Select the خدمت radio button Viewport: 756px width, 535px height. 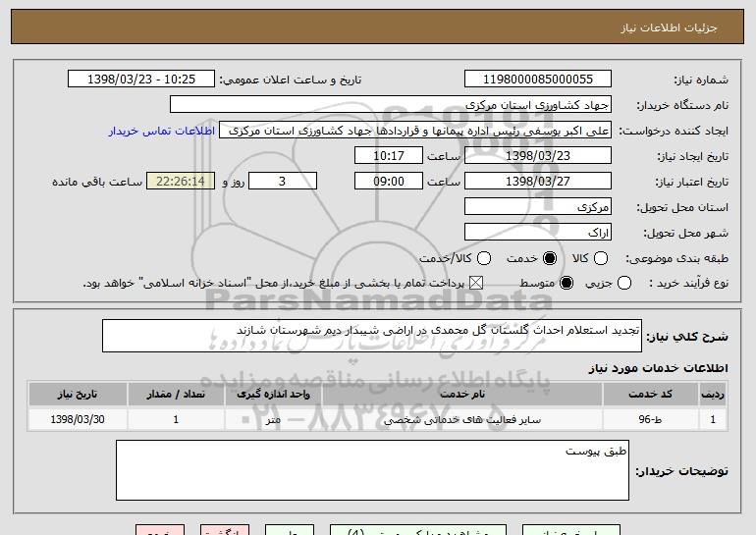tap(549, 258)
